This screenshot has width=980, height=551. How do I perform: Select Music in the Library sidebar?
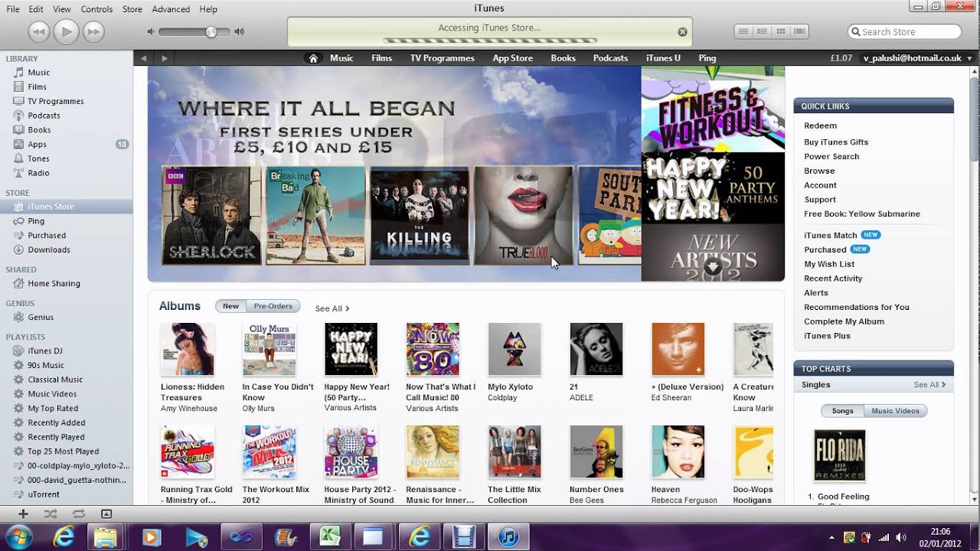[x=38, y=73]
